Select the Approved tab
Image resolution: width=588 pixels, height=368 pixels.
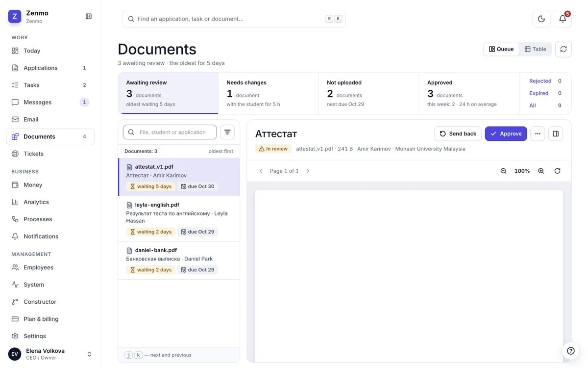469,93
